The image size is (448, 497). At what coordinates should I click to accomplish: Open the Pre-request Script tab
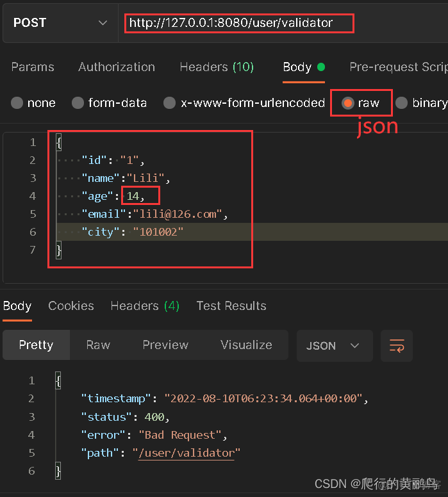click(x=398, y=67)
